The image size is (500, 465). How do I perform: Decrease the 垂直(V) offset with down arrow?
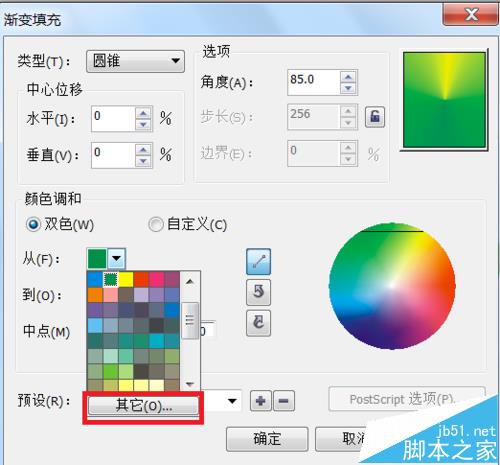143,161
